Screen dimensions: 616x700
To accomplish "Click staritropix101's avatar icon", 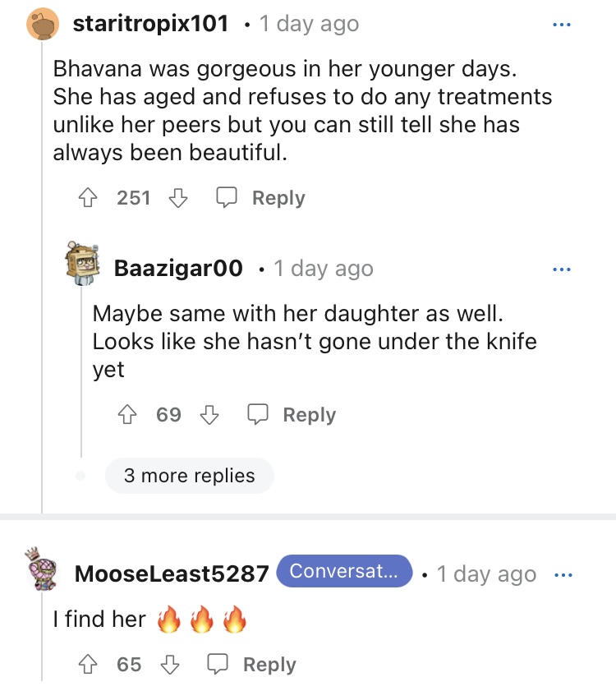I will click(42, 25).
